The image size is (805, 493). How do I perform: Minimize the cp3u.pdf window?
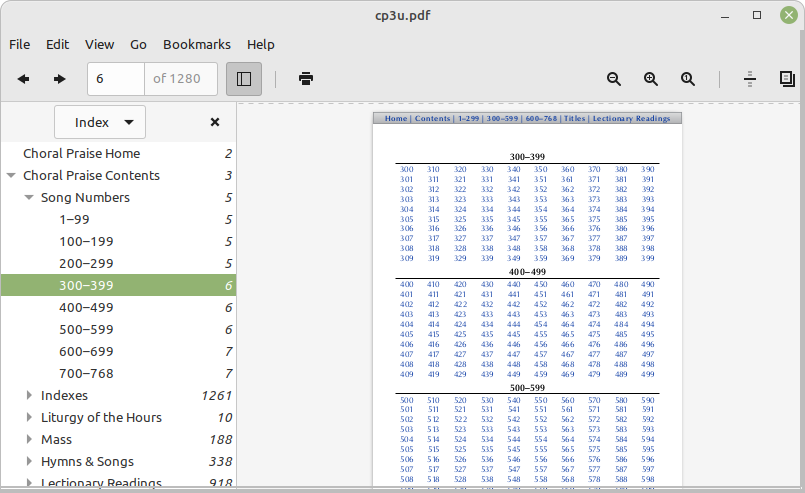725,16
